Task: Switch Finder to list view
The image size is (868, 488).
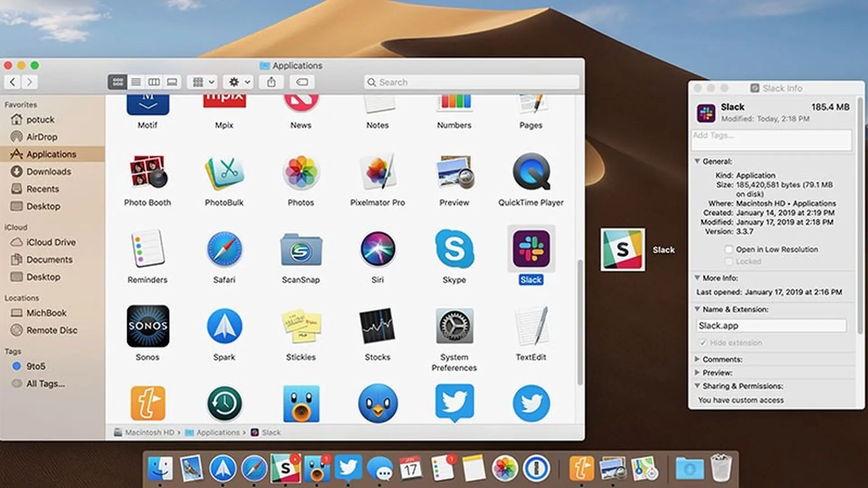Action: tap(136, 82)
